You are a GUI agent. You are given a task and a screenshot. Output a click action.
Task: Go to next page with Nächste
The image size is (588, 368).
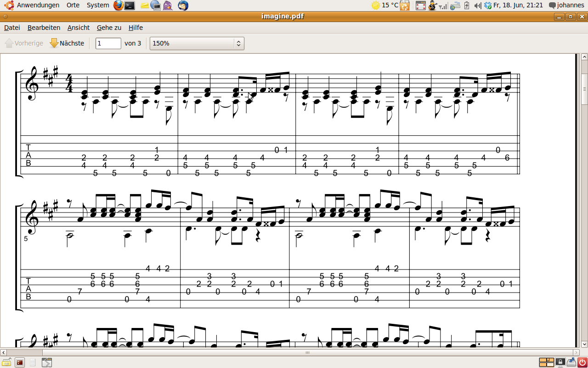click(67, 43)
